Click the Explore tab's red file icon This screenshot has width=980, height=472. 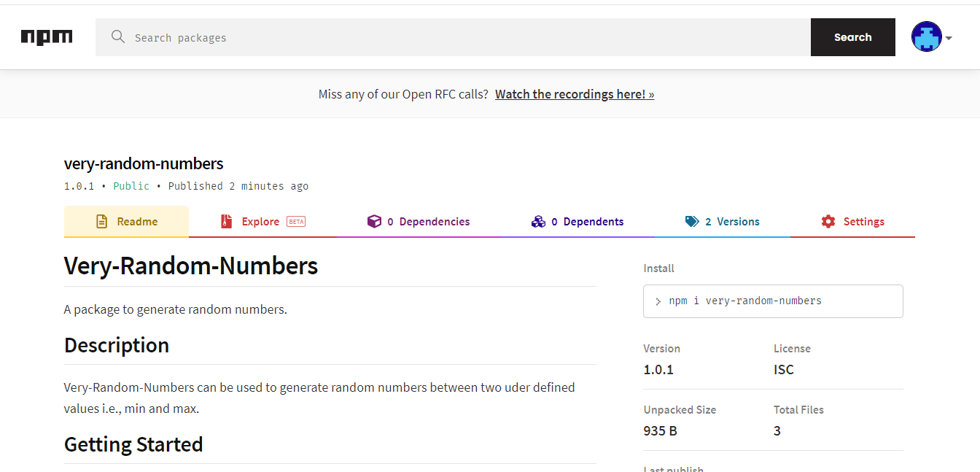[227, 222]
